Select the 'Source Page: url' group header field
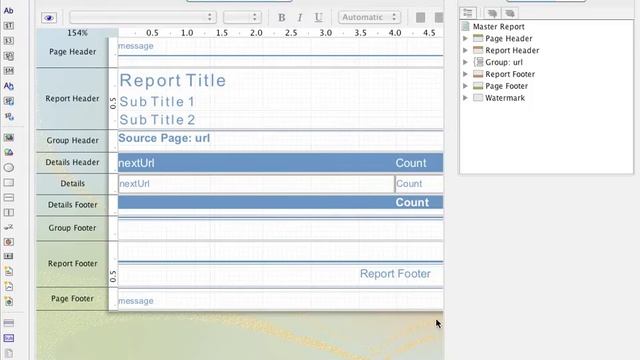 click(x=164, y=138)
